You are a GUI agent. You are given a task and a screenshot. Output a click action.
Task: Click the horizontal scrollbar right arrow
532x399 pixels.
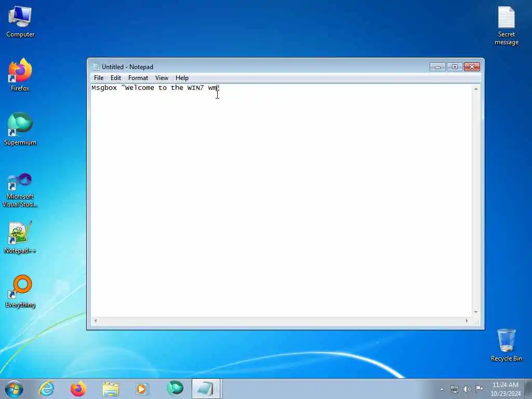(x=467, y=321)
